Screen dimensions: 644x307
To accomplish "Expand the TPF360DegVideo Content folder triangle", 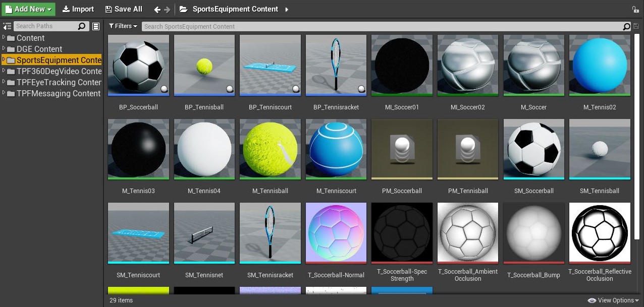I will (x=4, y=71).
